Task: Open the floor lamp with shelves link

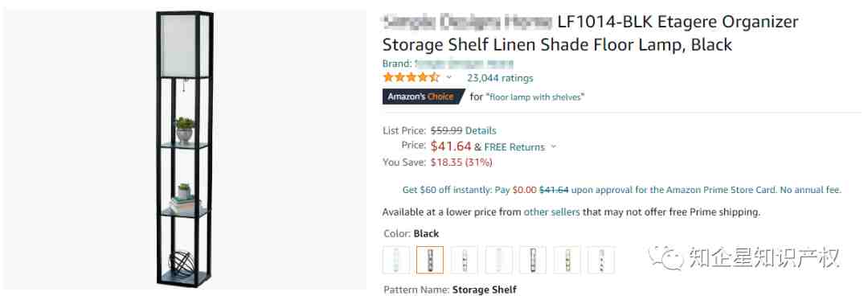Action: coord(534,97)
